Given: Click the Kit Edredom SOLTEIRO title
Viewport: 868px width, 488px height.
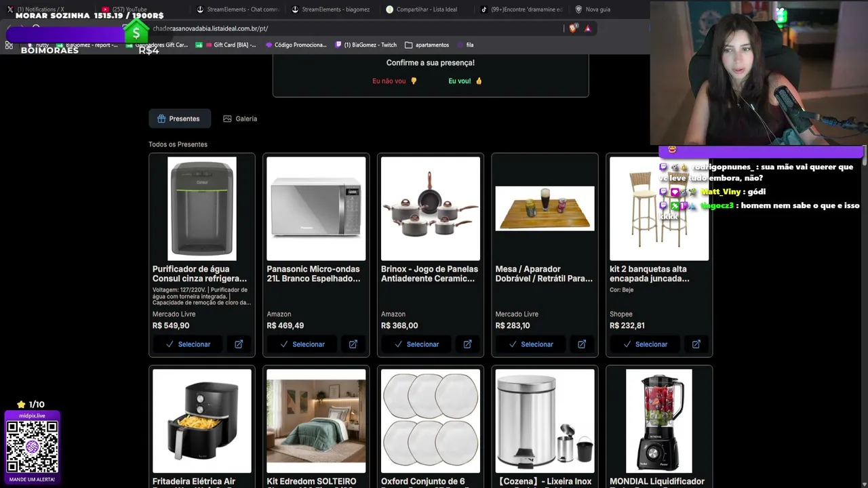Looking at the screenshot, I should pos(312,482).
